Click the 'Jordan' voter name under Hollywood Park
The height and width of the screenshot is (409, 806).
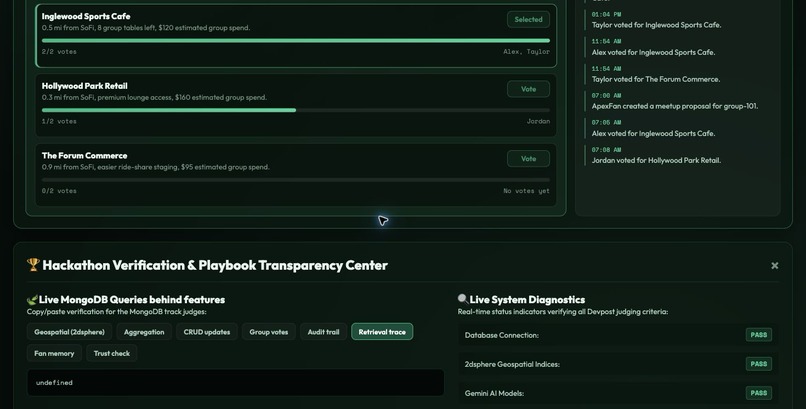(x=538, y=121)
